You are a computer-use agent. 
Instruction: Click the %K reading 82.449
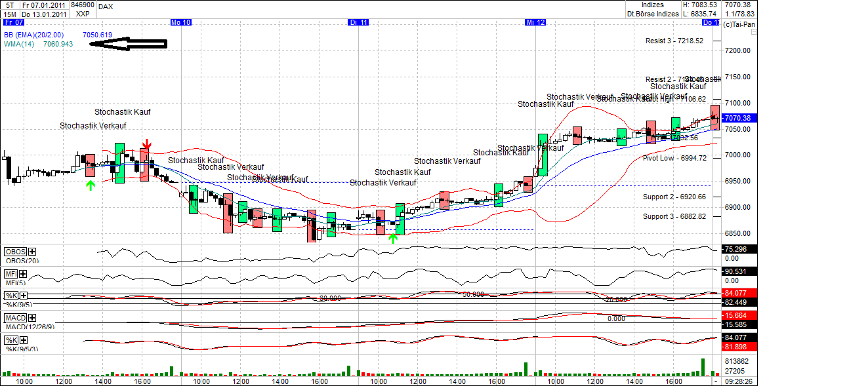click(x=740, y=302)
